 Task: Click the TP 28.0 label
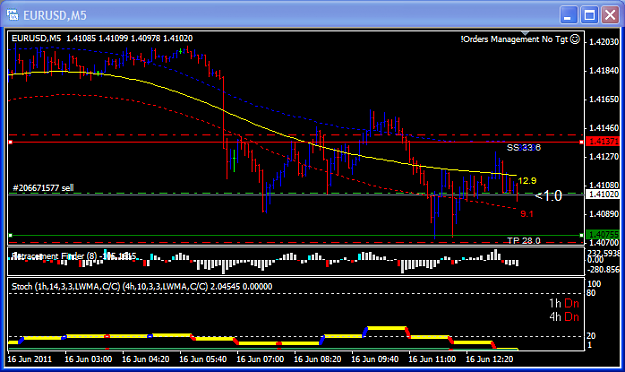(524, 240)
